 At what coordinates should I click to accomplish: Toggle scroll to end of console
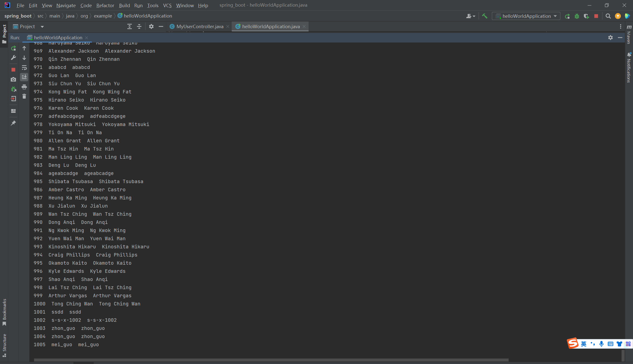24,77
